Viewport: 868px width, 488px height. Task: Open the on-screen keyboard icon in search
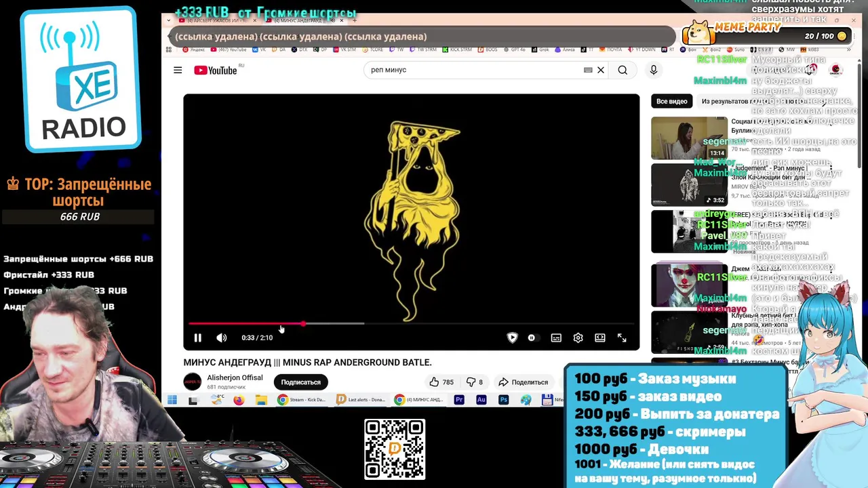[588, 70]
